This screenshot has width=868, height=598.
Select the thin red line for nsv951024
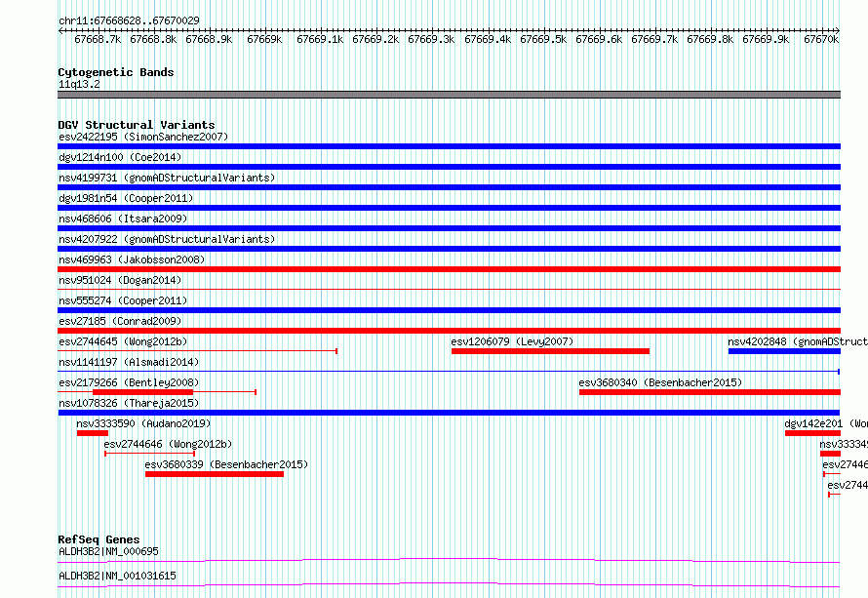[449, 289]
